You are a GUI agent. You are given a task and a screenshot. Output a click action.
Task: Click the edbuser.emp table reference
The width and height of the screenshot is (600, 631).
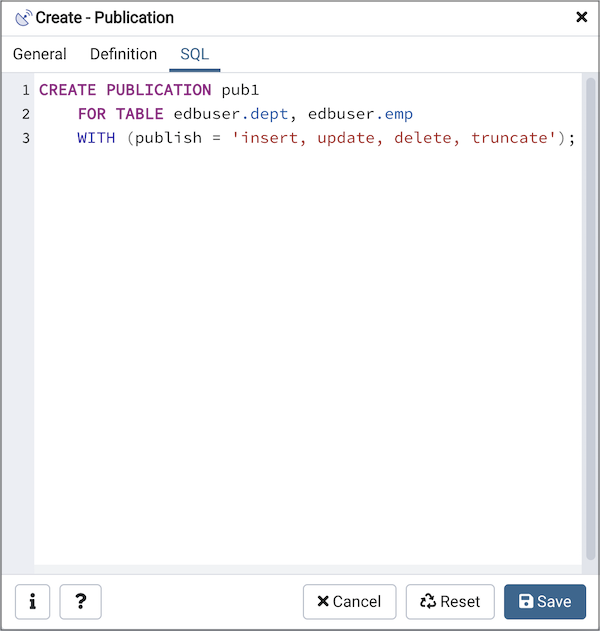pos(360,114)
